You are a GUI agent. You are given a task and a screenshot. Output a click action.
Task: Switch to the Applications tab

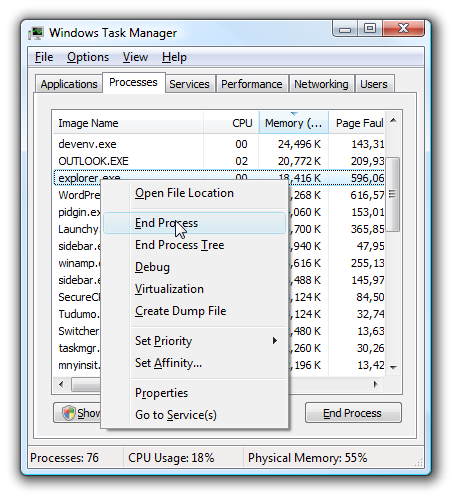tap(69, 84)
